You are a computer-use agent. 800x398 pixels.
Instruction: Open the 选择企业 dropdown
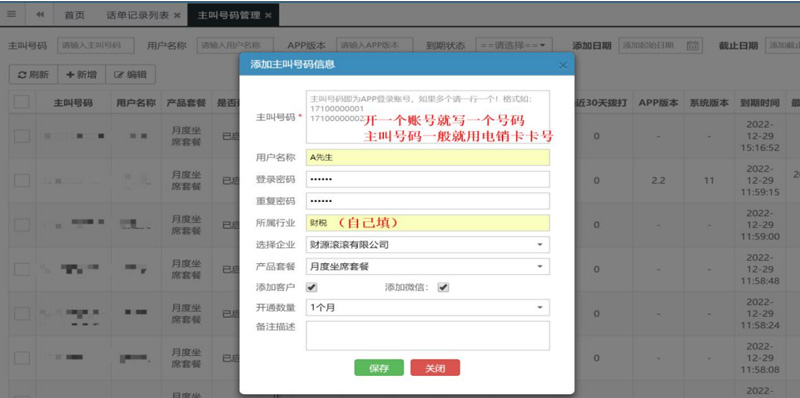pos(428,245)
